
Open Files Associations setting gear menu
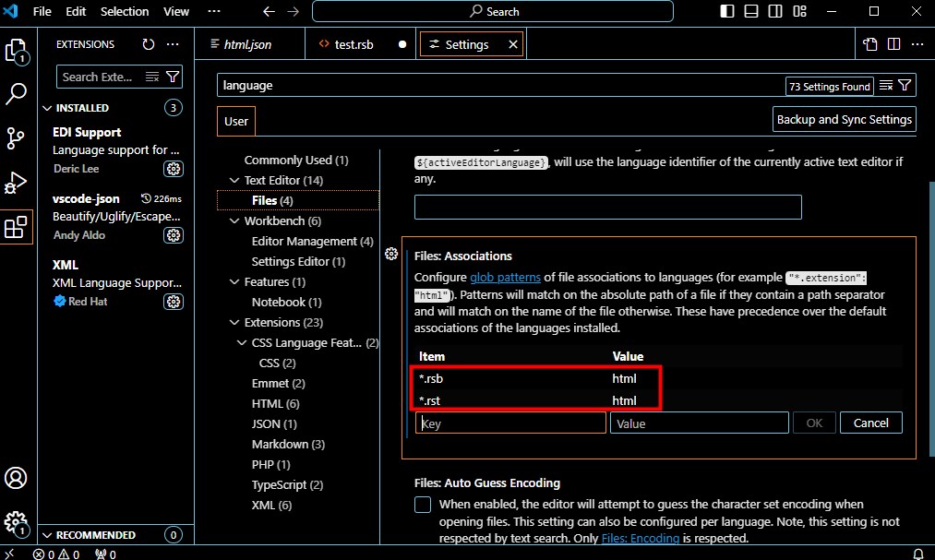click(391, 254)
